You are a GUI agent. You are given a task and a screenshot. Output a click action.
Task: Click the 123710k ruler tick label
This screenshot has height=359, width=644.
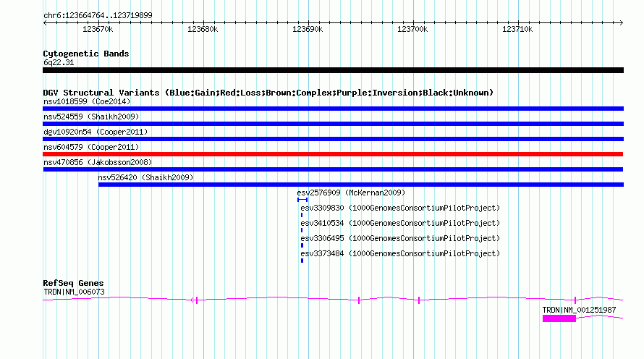tap(517, 29)
